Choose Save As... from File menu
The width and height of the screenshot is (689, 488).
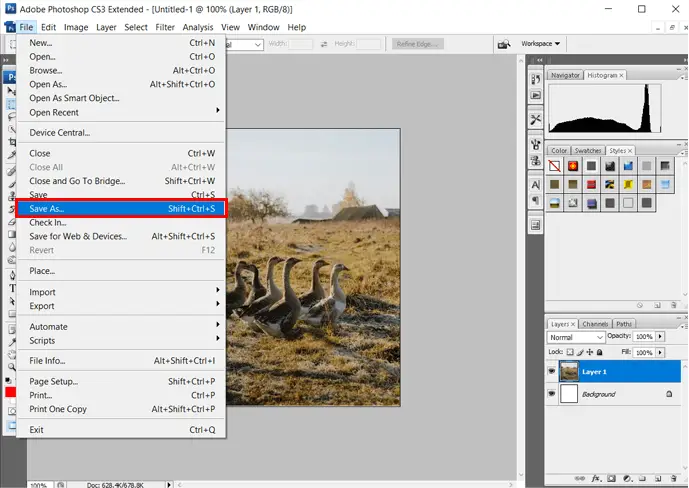122,208
